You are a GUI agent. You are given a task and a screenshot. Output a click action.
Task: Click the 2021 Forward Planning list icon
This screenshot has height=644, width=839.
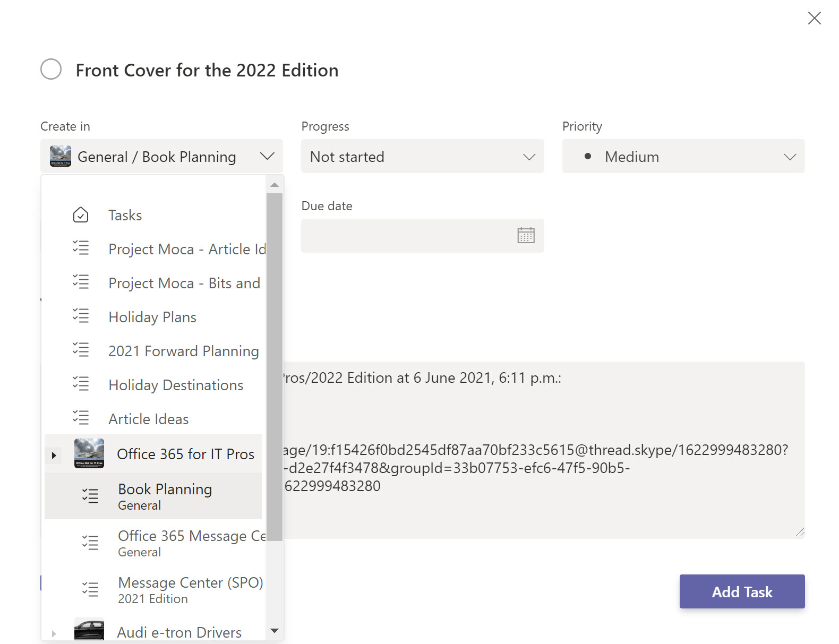81,350
